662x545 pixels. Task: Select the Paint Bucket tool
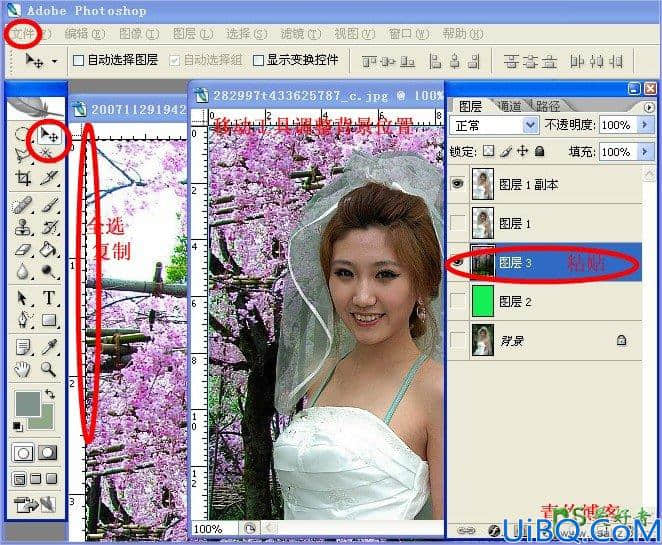49,249
